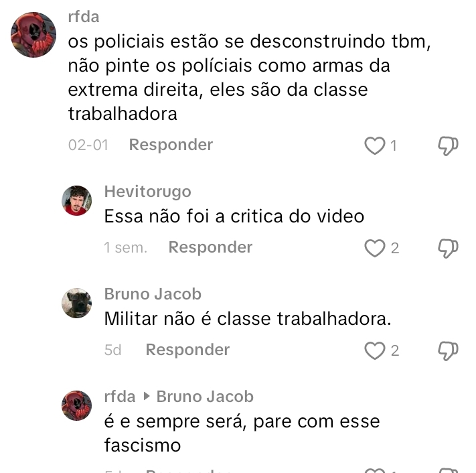The image size is (476, 473).
Task: Open rfda's small avatar in reply
Action: pyautogui.click(x=76, y=405)
